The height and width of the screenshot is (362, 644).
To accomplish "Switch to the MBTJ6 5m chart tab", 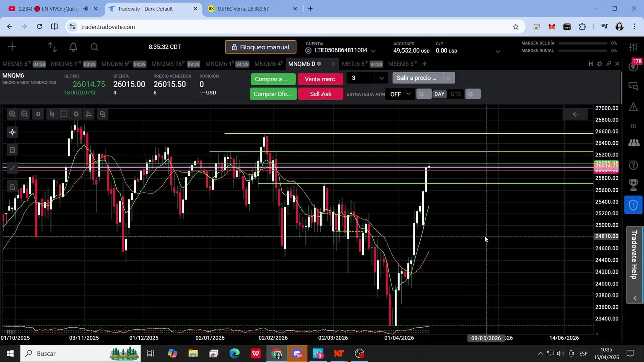I will (x=362, y=64).
